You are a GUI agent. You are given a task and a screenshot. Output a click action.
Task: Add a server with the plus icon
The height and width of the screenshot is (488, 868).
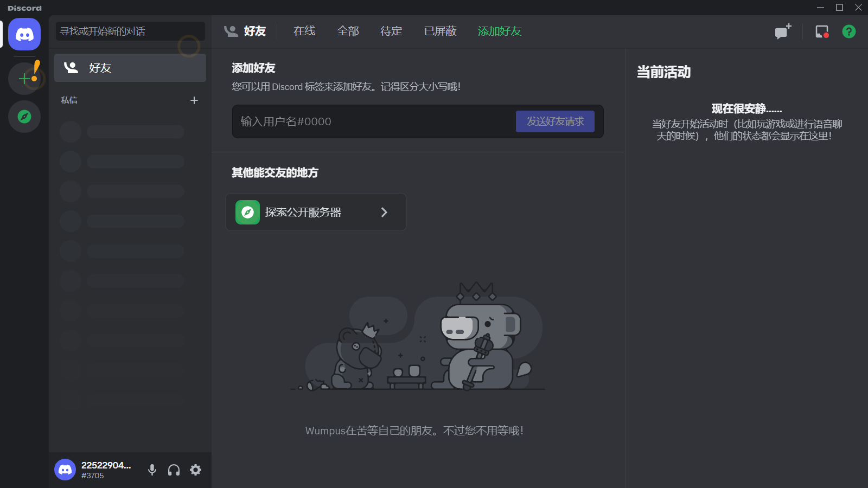tap(24, 79)
